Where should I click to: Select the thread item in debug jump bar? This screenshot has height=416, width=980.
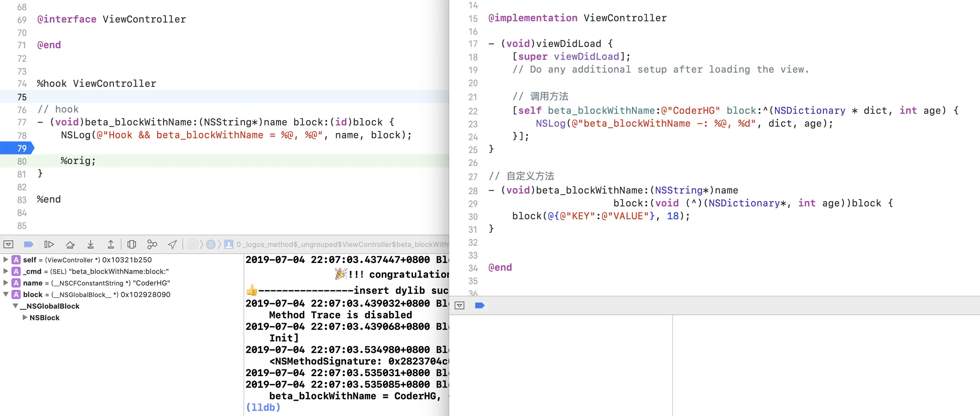point(211,244)
